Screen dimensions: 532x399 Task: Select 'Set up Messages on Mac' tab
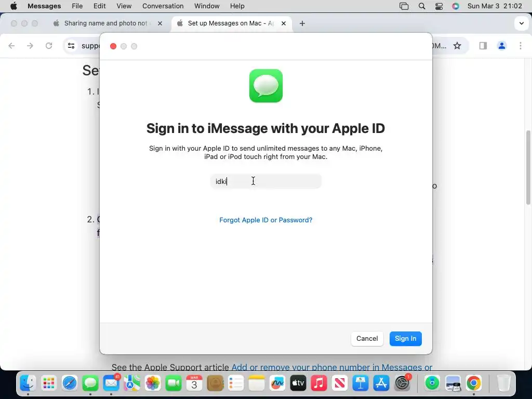(x=232, y=23)
